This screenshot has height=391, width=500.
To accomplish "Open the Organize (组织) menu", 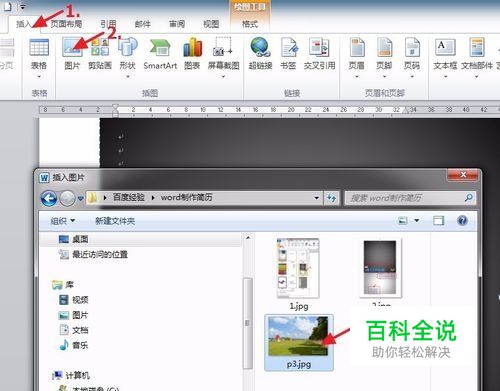I will (62, 221).
